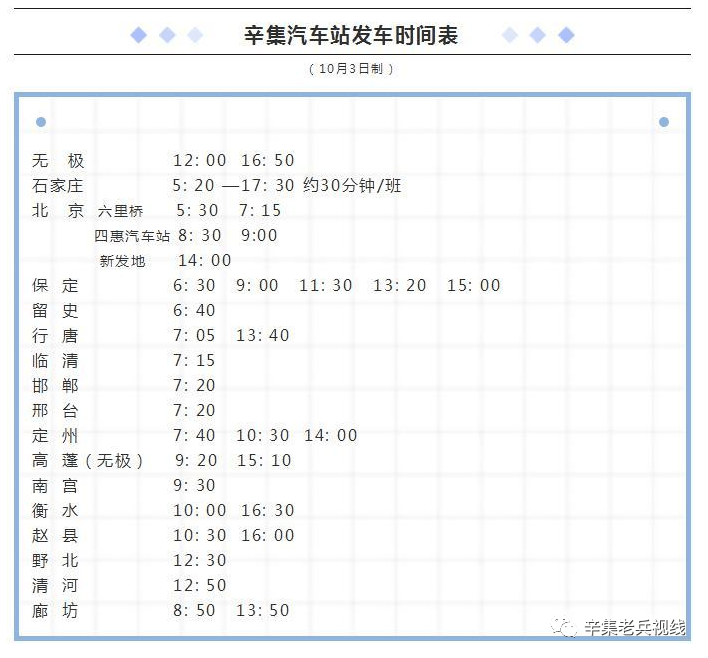
Task: Click the 13:20 time for 保定
Action: [400, 285]
